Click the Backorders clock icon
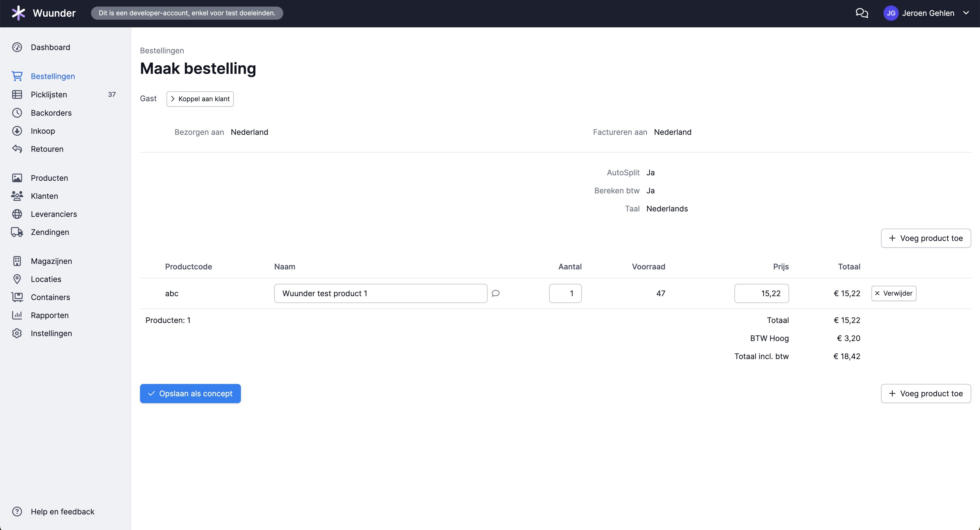The image size is (980, 530). click(x=17, y=113)
